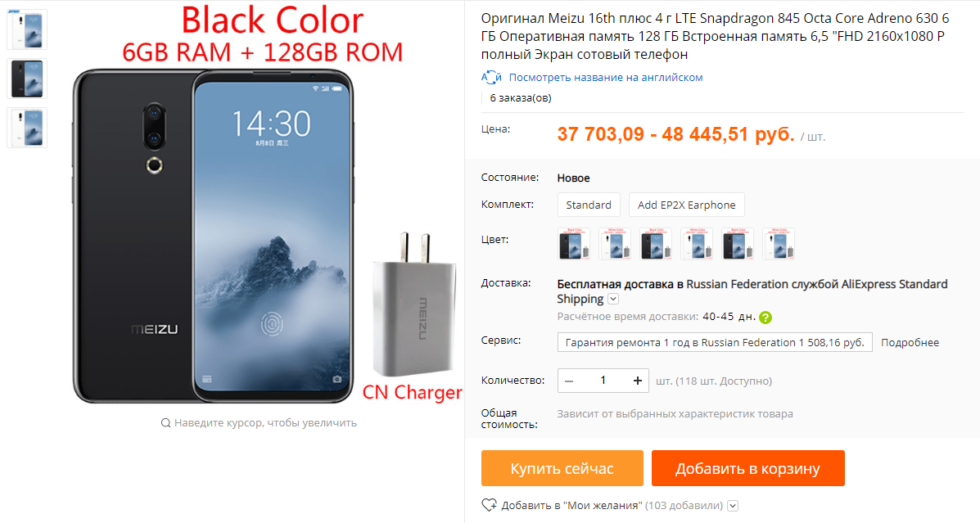Open the second black phone thumbnail
Screen dimensions: 980x523
tap(27, 79)
